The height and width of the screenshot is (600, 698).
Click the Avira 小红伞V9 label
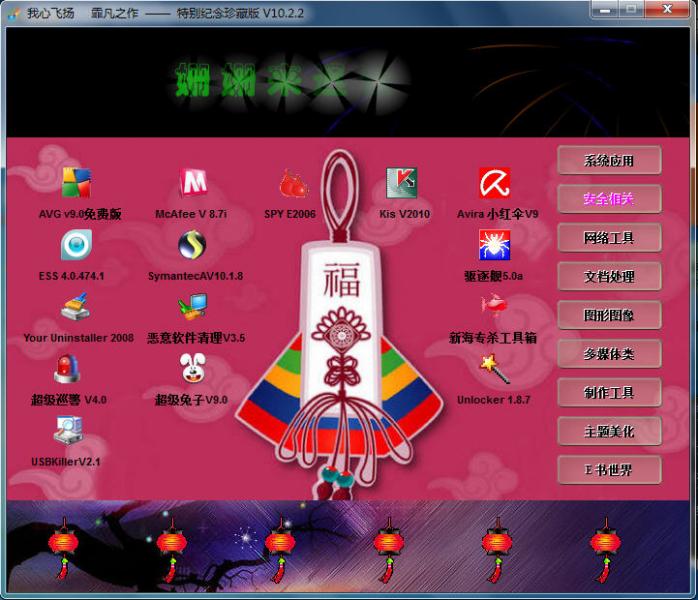[x=498, y=214]
